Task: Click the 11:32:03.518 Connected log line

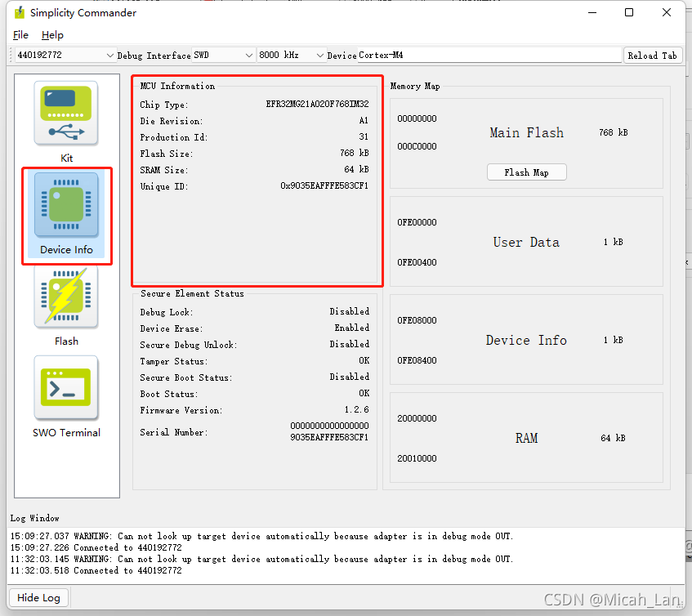Action: coord(96,570)
